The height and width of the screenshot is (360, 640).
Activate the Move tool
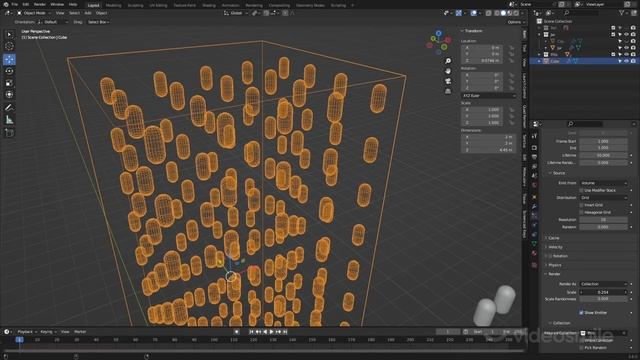pyautogui.click(x=9, y=59)
